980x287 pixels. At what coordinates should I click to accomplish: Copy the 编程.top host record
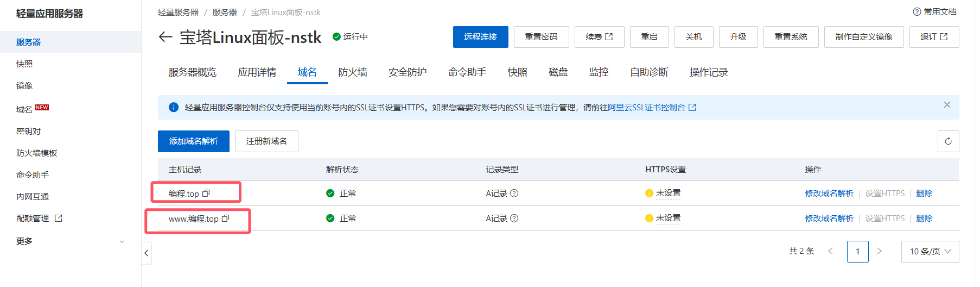point(206,194)
